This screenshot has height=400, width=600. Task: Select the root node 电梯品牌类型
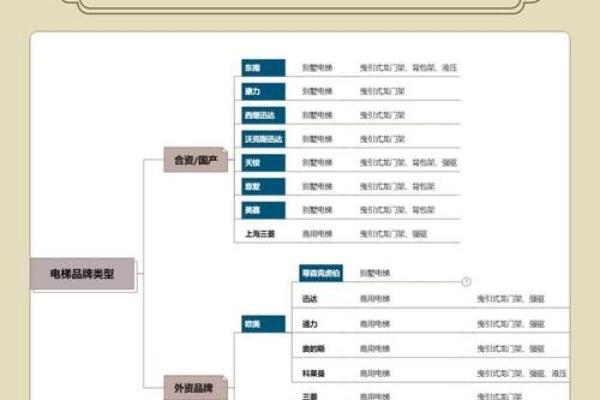tap(82, 274)
